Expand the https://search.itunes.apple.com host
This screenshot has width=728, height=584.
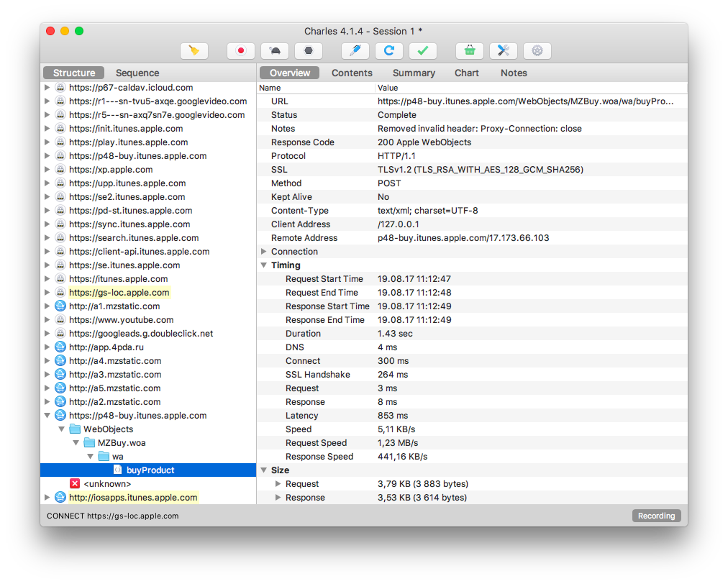coord(47,237)
